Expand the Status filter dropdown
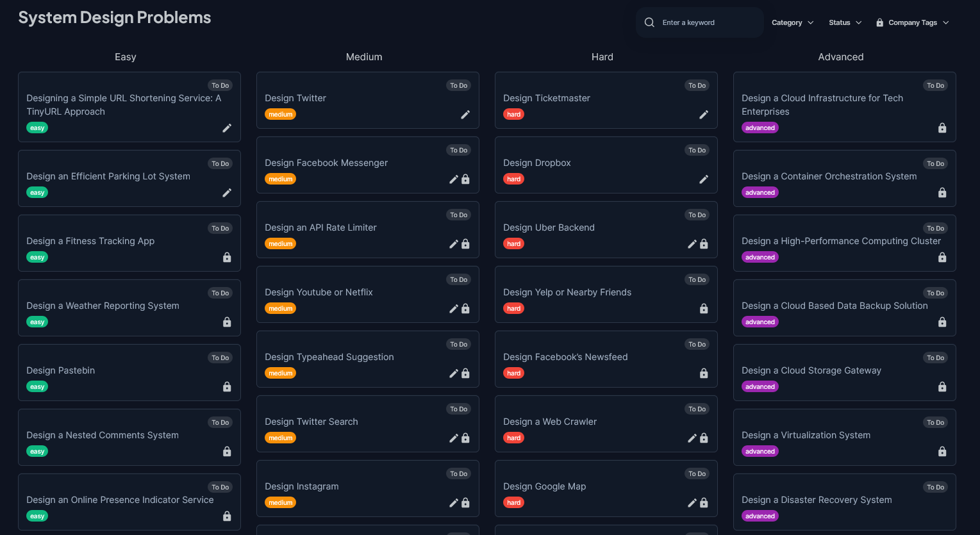Viewport: 980px width, 535px height. click(x=845, y=22)
